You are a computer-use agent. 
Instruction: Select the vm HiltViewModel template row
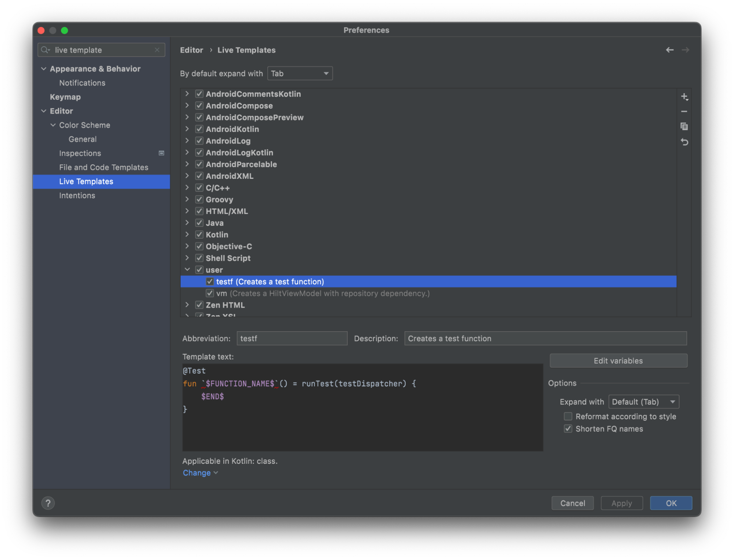(428, 293)
